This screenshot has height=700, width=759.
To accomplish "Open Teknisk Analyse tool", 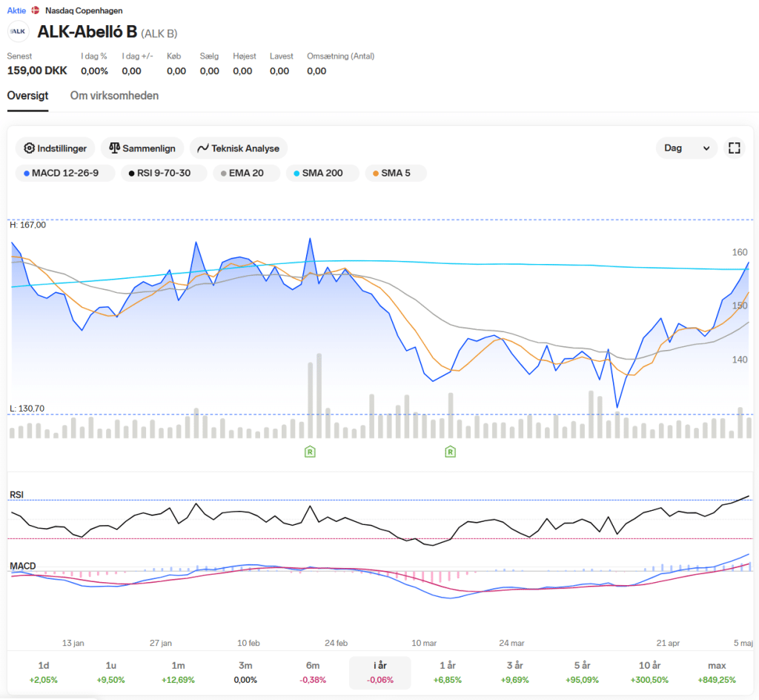I will coord(238,148).
